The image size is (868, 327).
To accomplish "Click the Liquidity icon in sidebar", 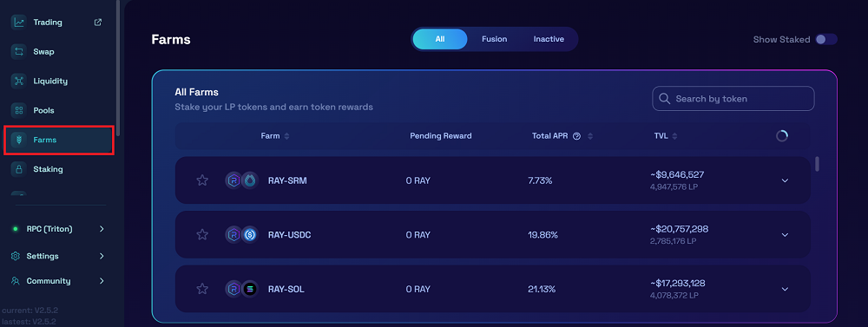I will (x=19, y=81).
